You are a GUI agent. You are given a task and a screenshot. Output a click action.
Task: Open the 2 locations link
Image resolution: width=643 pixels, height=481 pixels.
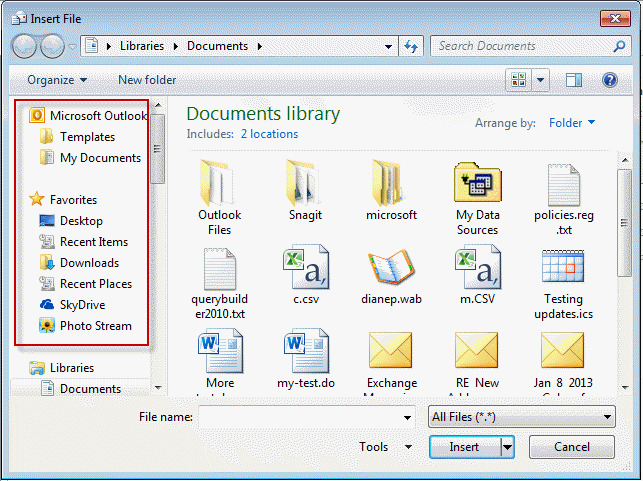coord(269,134)
